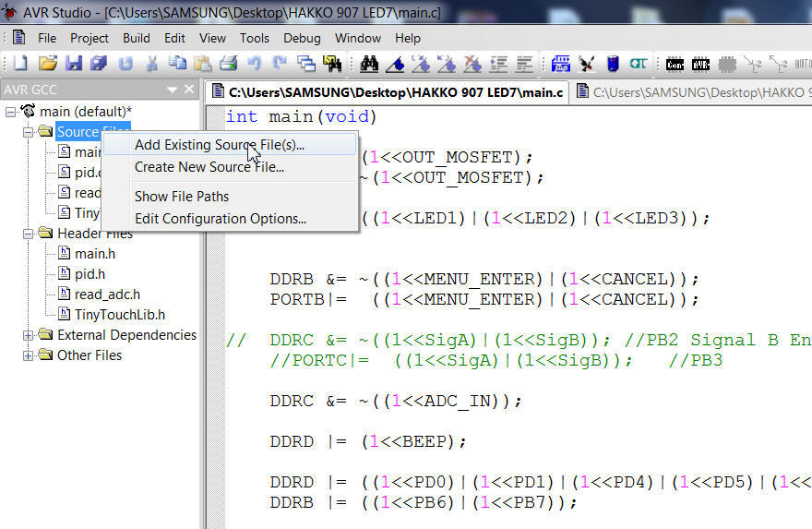Click the Find in Files yellow binoculars icon
Viewport: 812px width, 529px height.
(332, 64)
